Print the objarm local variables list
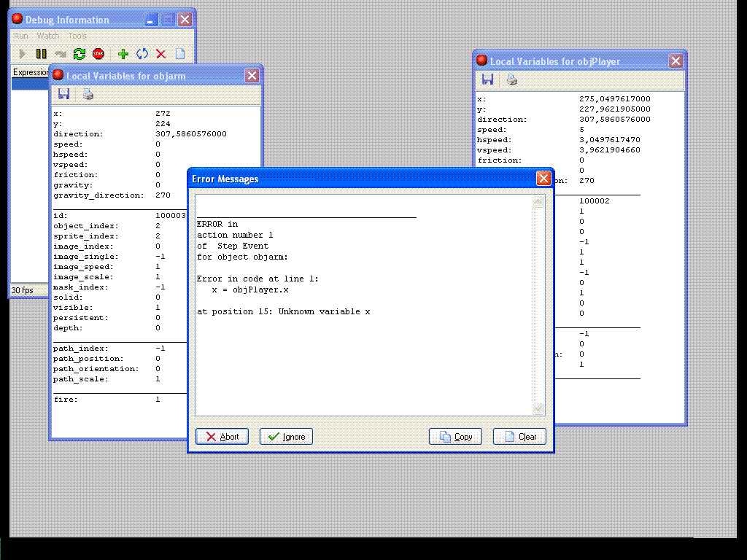The image size is (747, 560). click(x=88, y=94)
